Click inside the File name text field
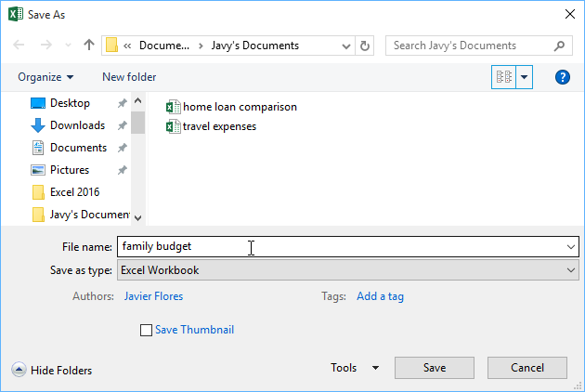Viewport: 585px width, 392px height. click(x=334, y=246)
